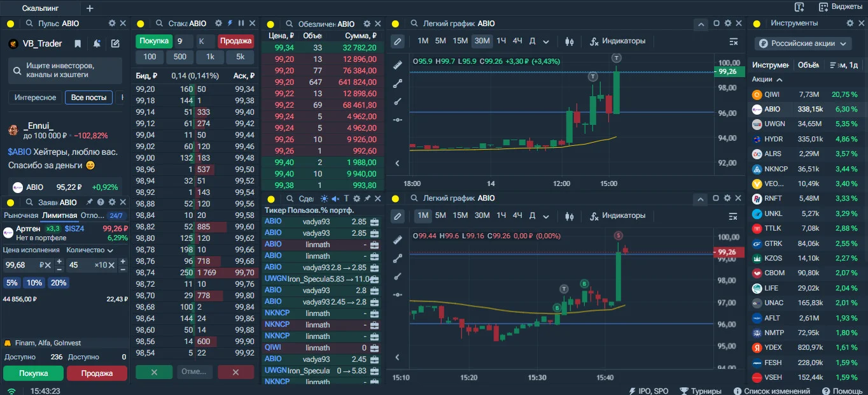Select ruler tool on upper chart

click(398, 65)
